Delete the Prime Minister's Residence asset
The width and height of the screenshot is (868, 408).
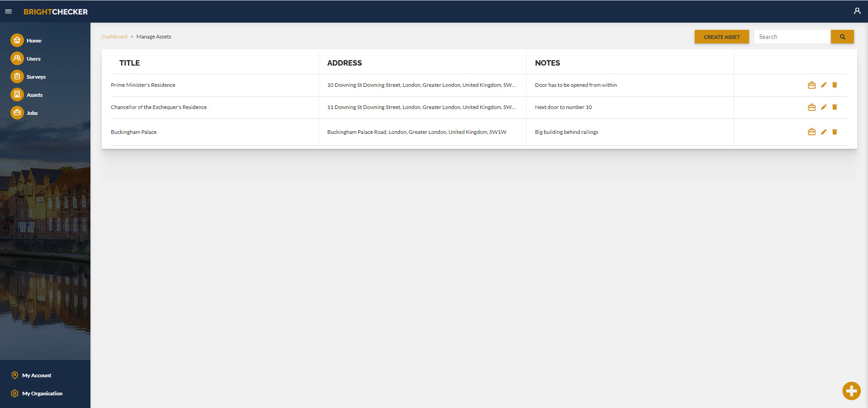coord(835,85)
